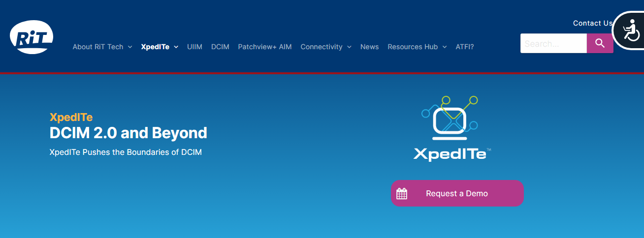Click the DCIM 2.0 and Beyond heading
This screenshot has height=238, width=644.
128,133
